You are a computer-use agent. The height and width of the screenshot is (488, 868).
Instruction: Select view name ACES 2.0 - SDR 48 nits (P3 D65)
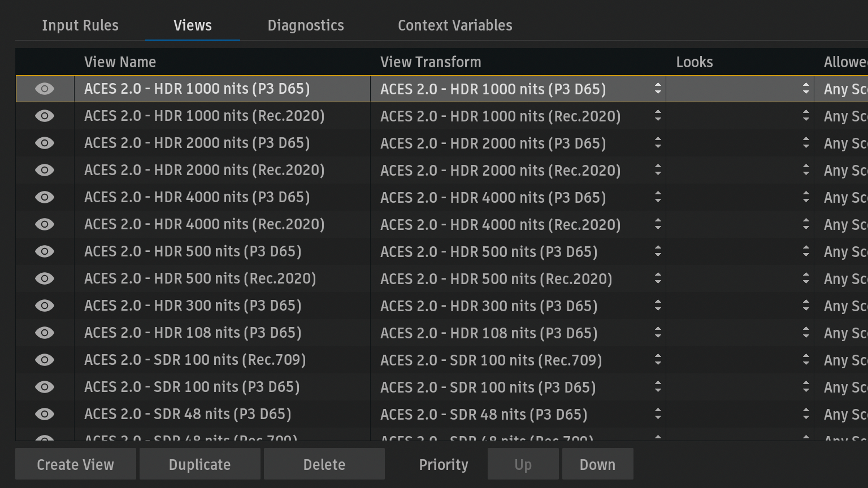[188, 414]
